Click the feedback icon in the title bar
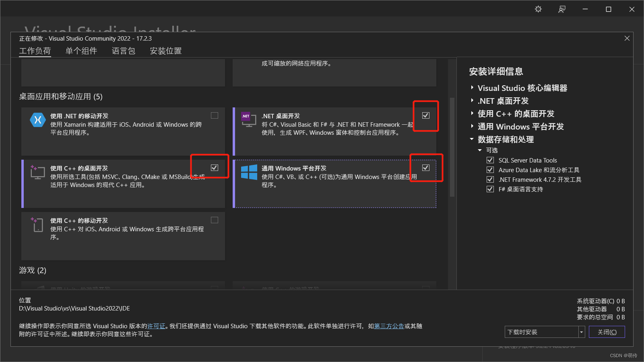Screen dimensions: 644x362 [561, 9]
